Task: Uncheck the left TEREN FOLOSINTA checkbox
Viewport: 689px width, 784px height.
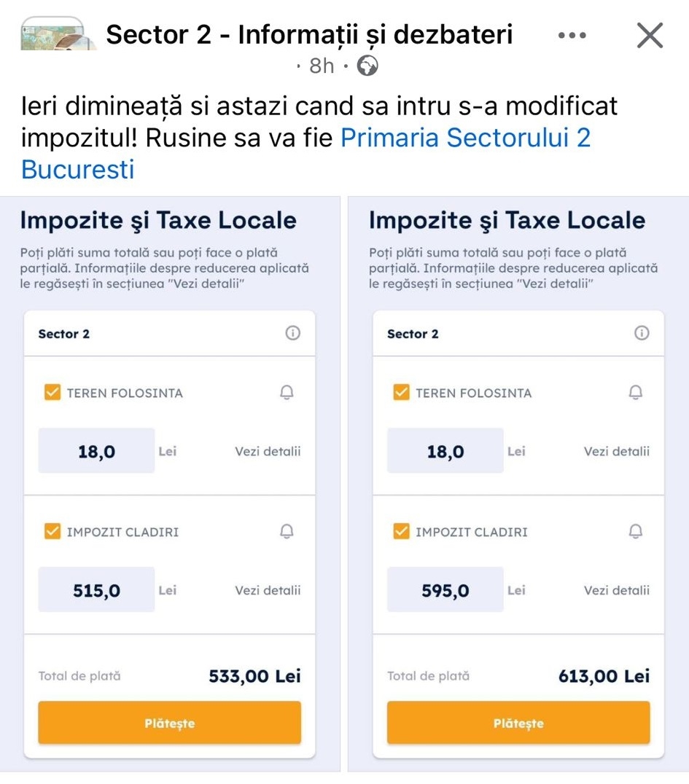Action: click(x=52, y=393)
